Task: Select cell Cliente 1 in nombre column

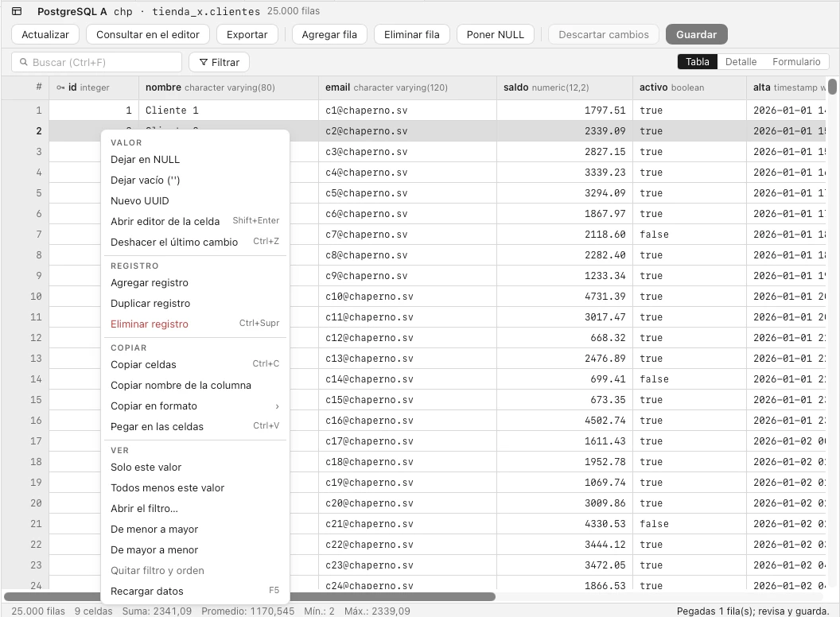Action: click(229, 111)
